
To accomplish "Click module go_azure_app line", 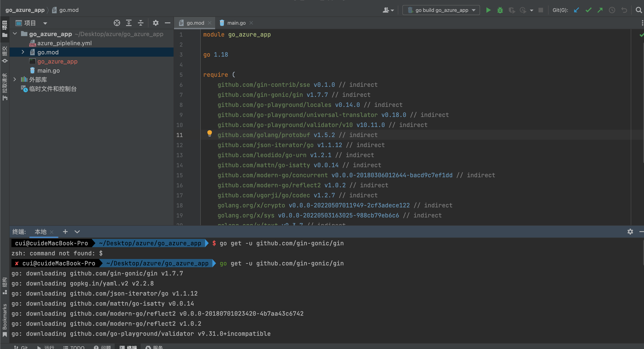I will coord(237,34).
